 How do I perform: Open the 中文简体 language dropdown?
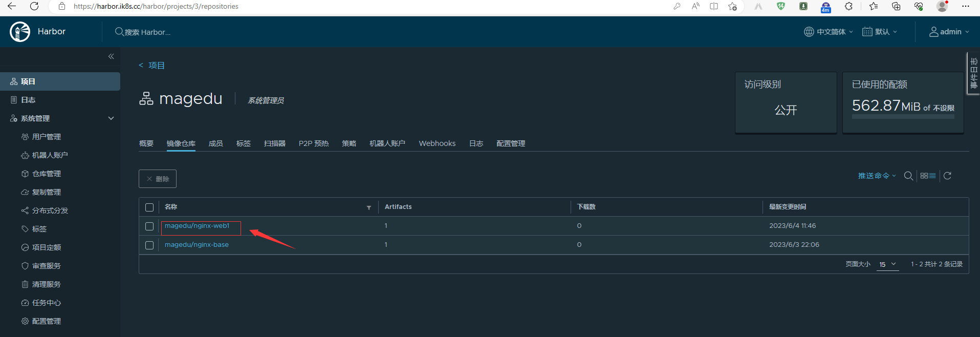[x=829, y=32]
